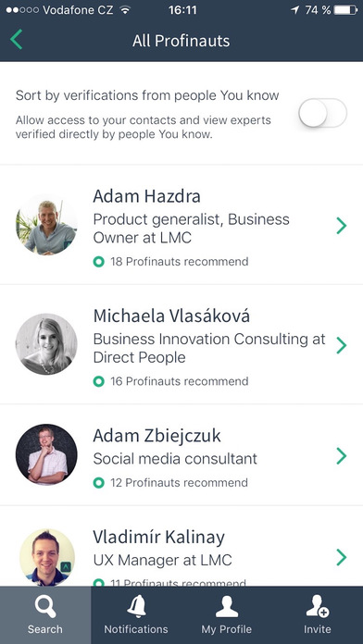Tap Vladimír Kalinay profile photo

click(x=46, y=556)
